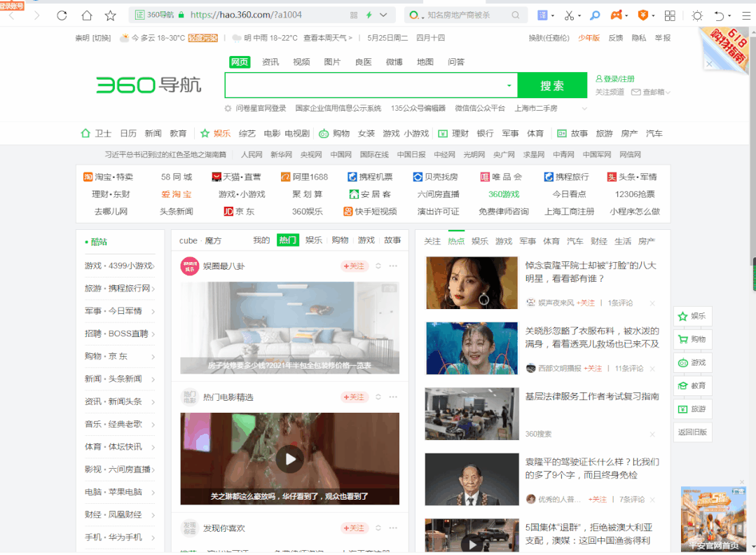Open the 京东 site link
This screenshot has width=756, height=555.
239,212
